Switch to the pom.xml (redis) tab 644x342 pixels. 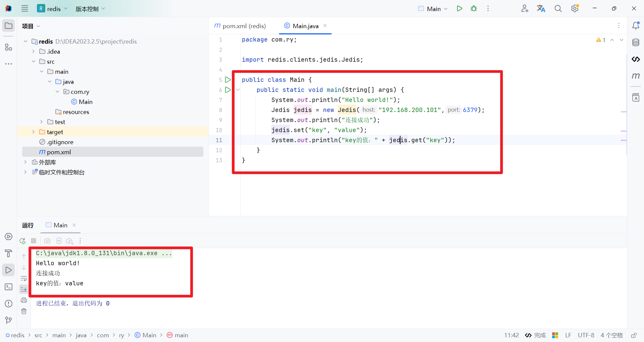click(x=240, y=26)
